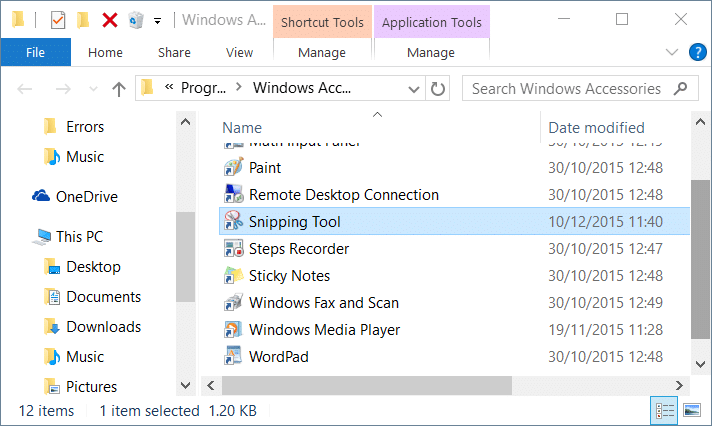712x426 pixels.
Task: Open the Customize Quick Access Toolbar dropdown
Action: (x=157, y=21)
